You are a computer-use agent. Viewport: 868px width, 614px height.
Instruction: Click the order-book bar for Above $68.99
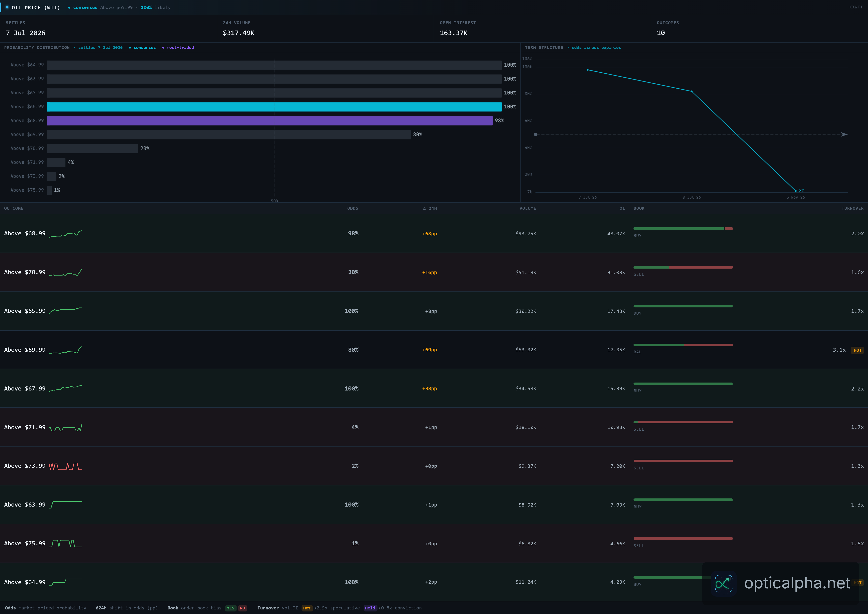click(683, 229)
